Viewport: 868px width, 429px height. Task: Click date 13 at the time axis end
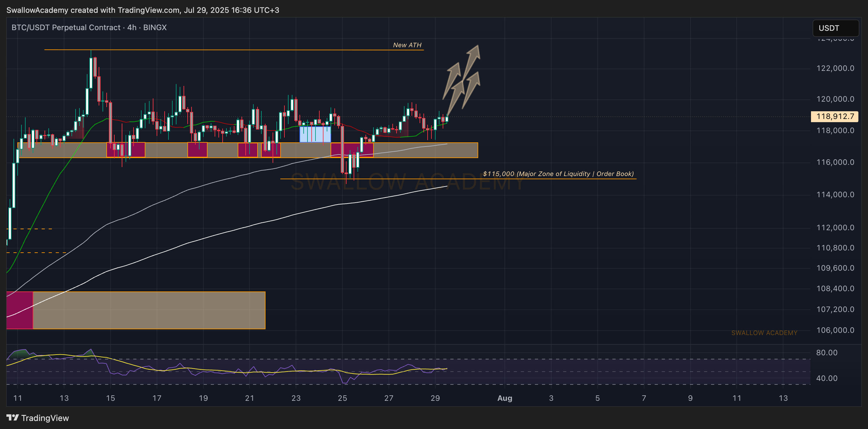[x=783, y=398]
